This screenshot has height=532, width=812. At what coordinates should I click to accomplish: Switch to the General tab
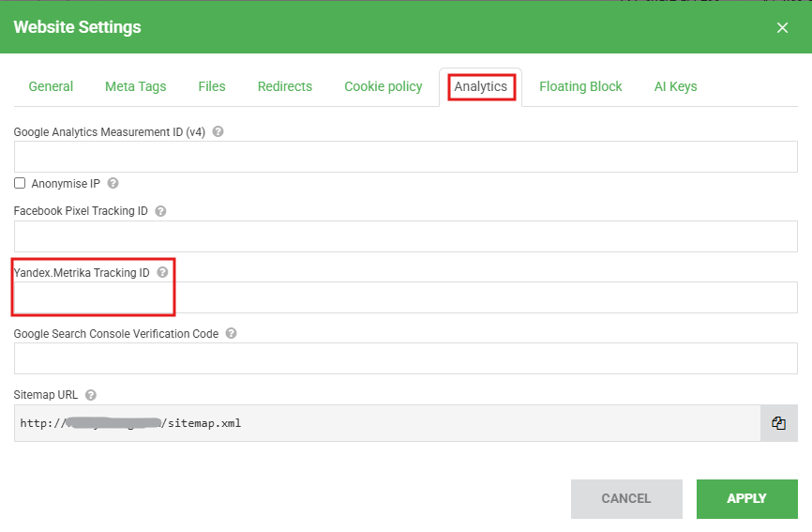[51, 86]
